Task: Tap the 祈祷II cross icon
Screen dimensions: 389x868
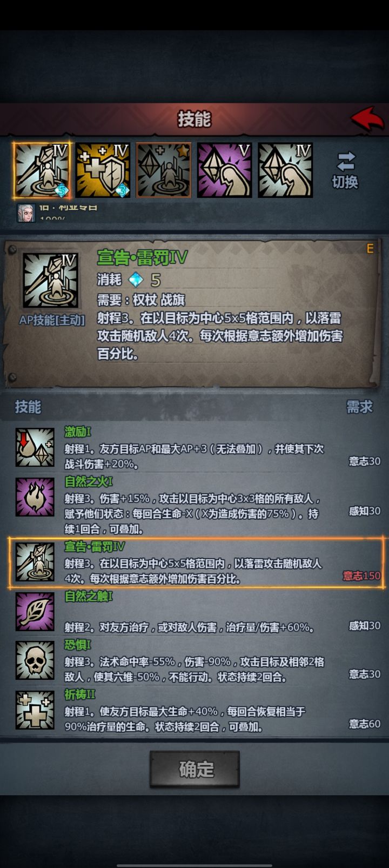Action: (x=35, y=710)
